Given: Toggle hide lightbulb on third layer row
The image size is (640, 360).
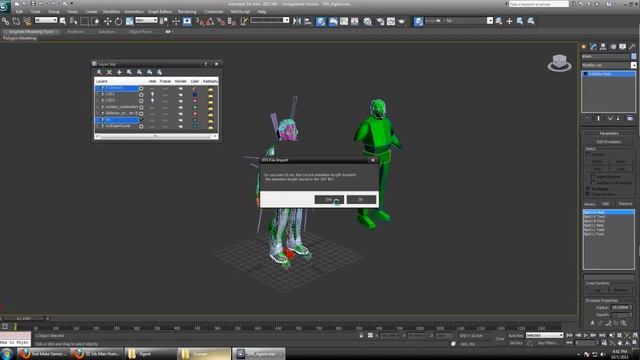Looking at the screenshot, I should point(153,100).
